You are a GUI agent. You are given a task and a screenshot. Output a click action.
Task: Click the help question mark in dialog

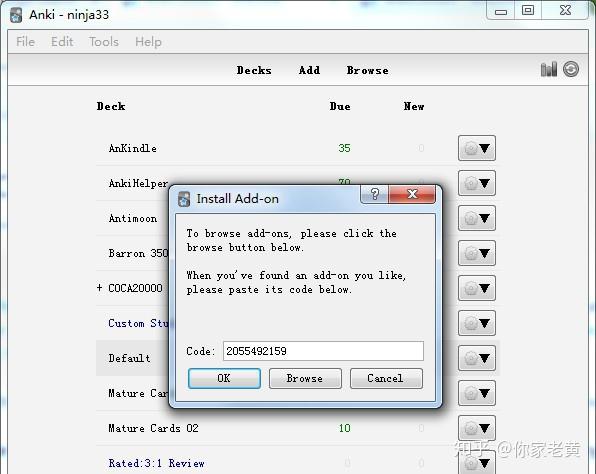click(374, 194)
